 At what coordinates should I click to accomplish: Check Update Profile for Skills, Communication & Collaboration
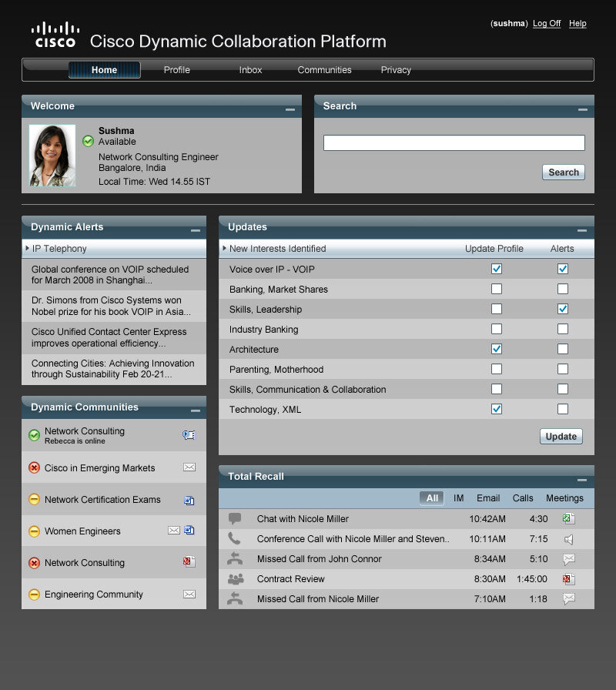click(497, 389)
